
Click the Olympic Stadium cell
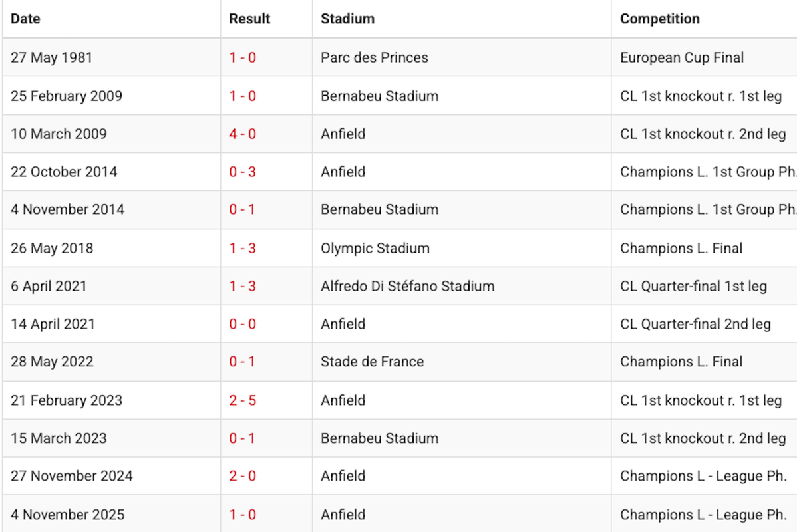click(x=375, y=249)
